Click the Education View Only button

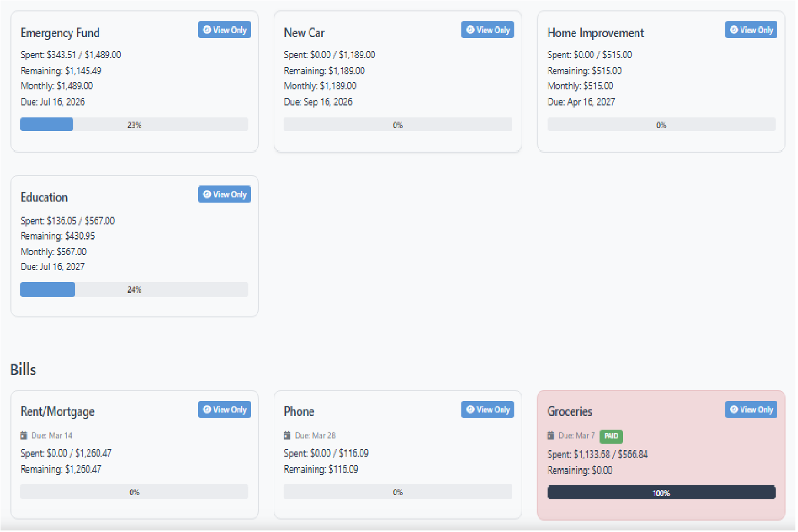[224, 194]
